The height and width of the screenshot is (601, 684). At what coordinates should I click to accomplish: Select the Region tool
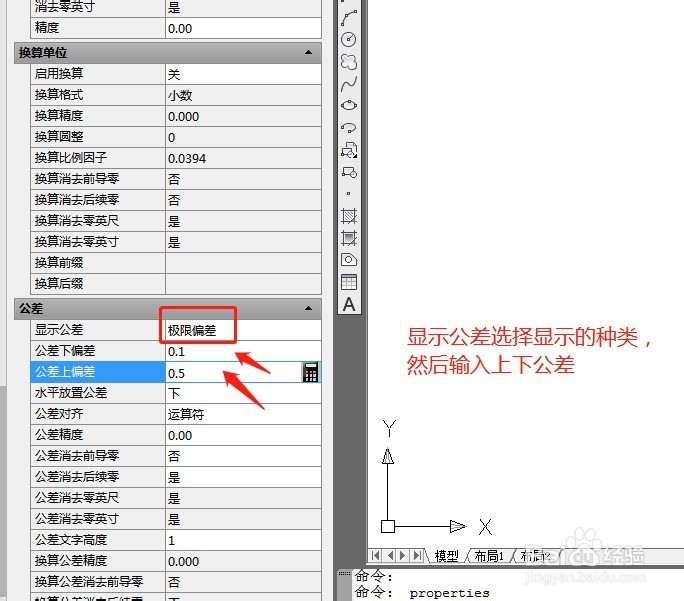click(349, 260)
